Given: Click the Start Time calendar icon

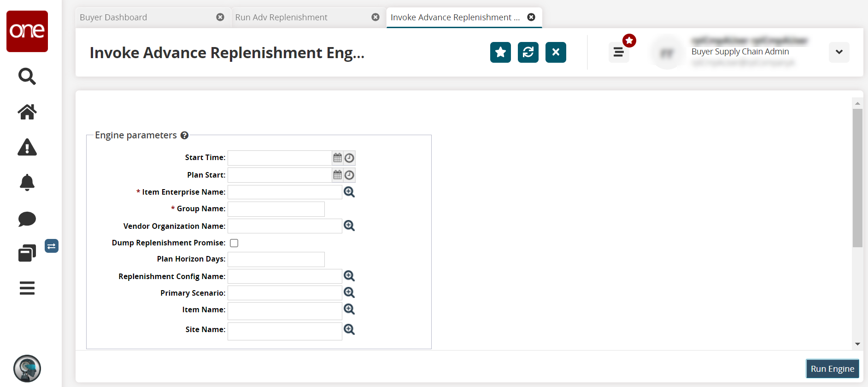Looking at the screenshot, I should pos(338,158).
